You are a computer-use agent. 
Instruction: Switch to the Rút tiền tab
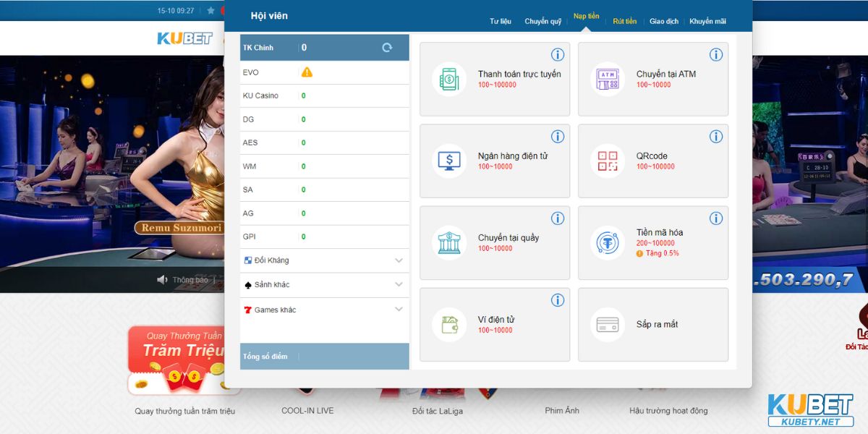(625, 21)
